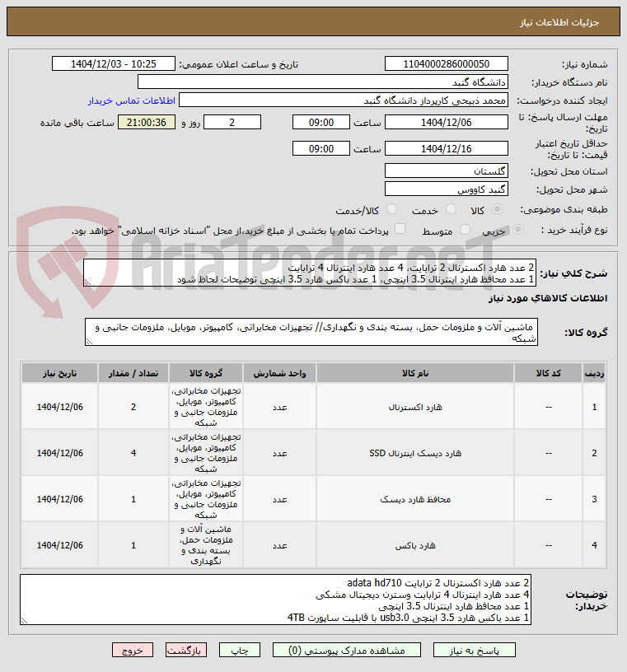Click the تاریخ نیاز column header
This screenshot has height=672, width=627.
(x=59, y=373)
